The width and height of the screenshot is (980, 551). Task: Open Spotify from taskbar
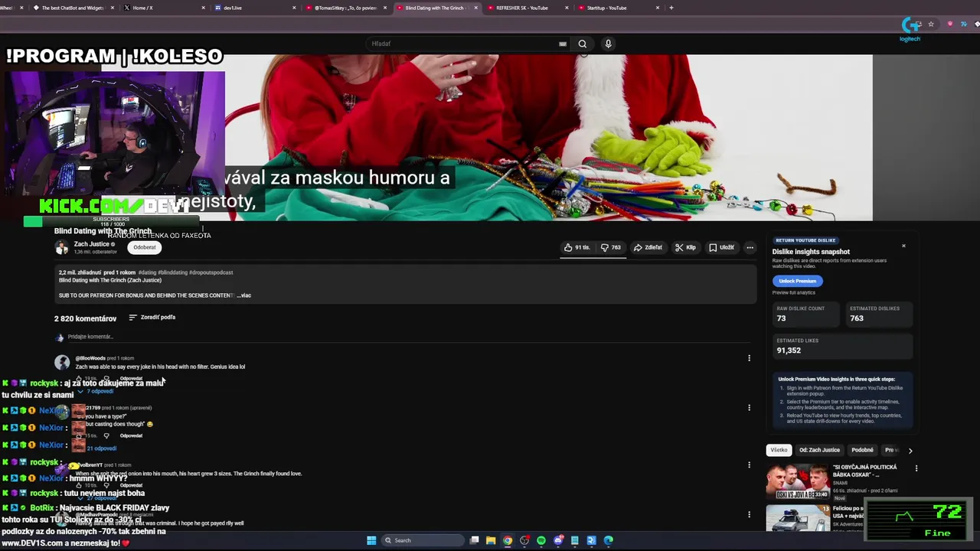click(x=541, y=540)
